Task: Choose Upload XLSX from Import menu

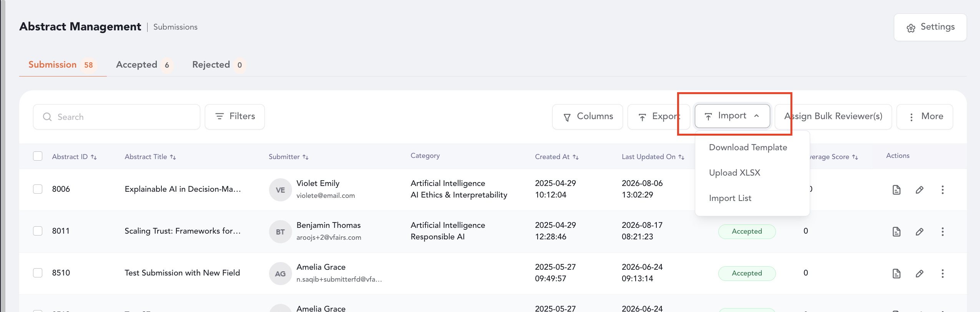Action: 734,173
